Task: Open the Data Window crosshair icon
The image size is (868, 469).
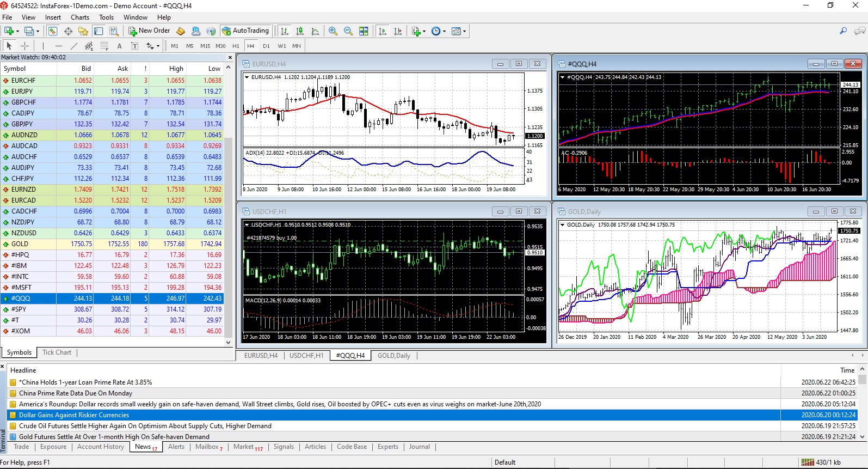Action: pos(68,31)
